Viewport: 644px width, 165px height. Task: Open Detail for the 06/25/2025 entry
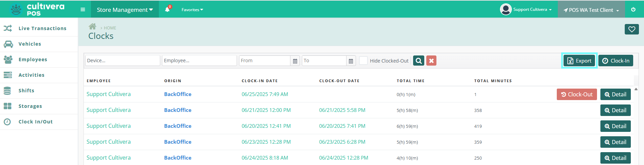(x=615, y=94)
